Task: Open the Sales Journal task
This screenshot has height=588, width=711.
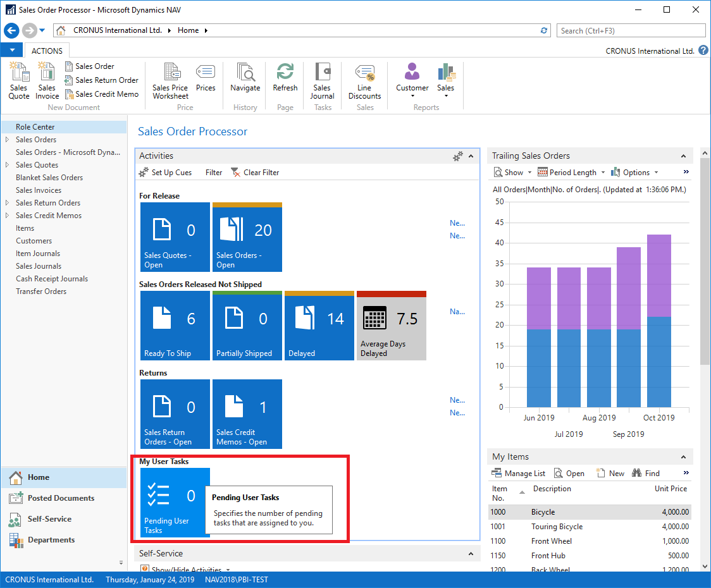Action: [x=323, y=81]
